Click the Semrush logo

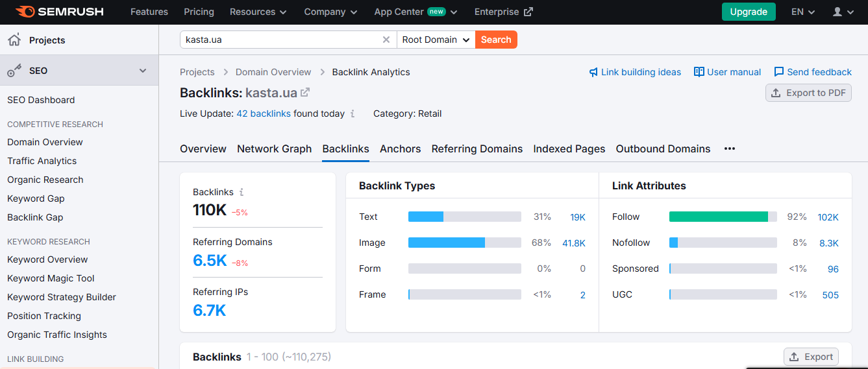coord(59,12)
